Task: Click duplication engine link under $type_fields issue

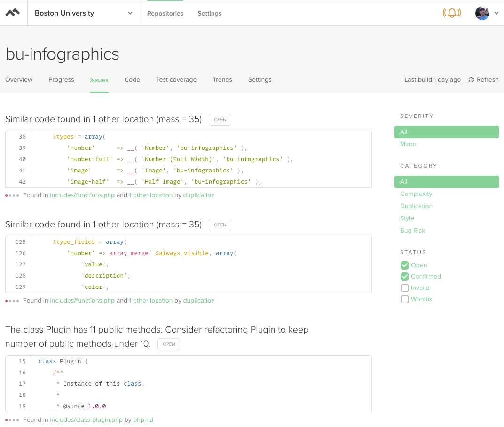Action: pyautogui.click(x=199, y=301)
